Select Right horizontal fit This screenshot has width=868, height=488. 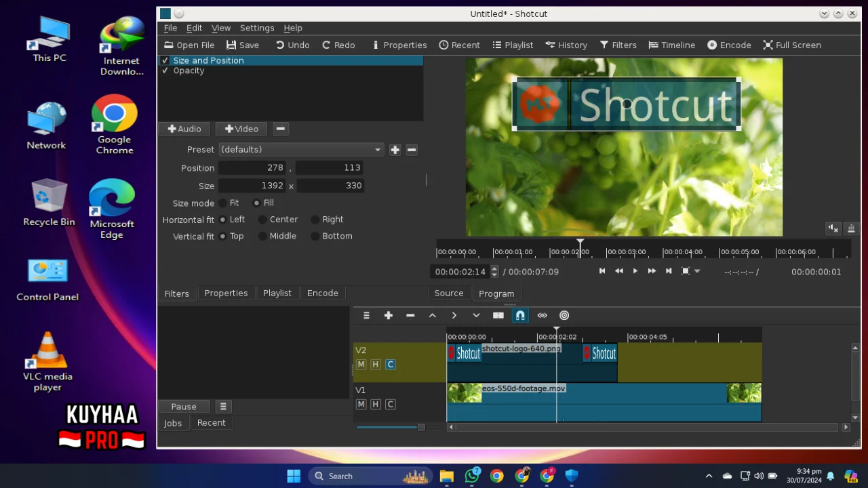coord(328,220)
